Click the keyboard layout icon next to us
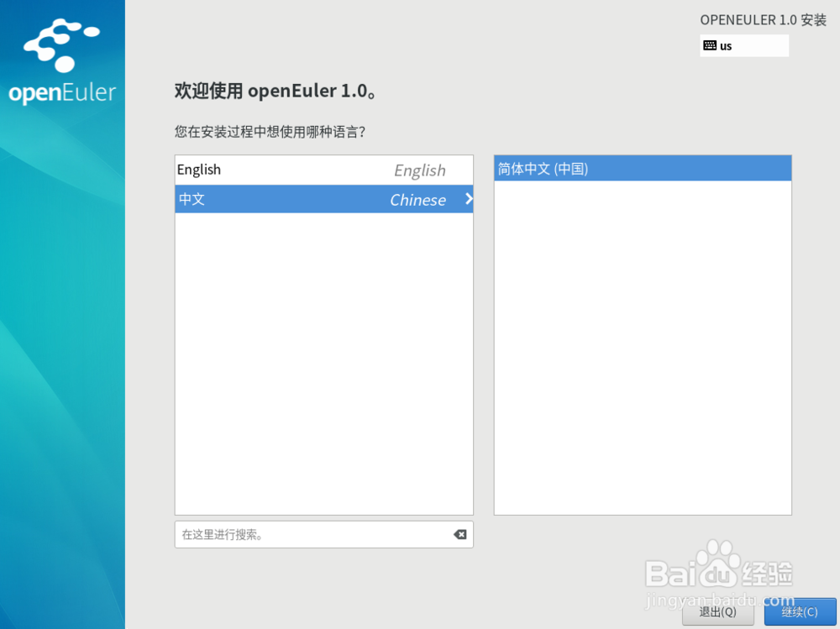This screenshot has width=840, height=629. tap(710, 45)
